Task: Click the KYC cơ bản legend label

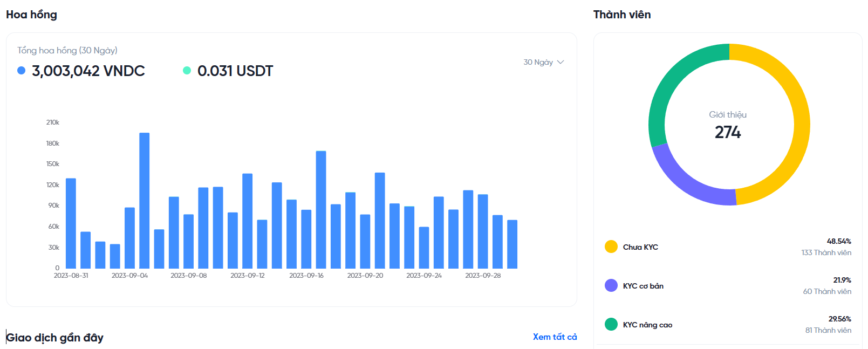Action: [x=643, y=286]
